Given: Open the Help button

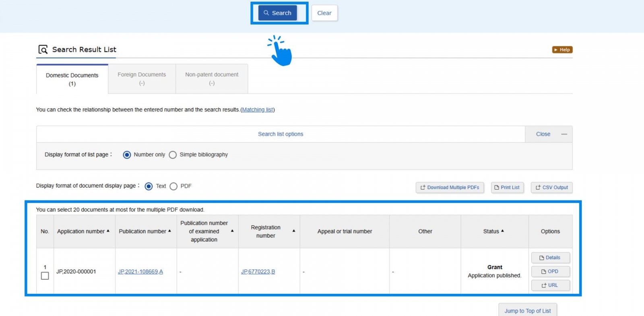Looking at the screenshot, I should 562,50.
